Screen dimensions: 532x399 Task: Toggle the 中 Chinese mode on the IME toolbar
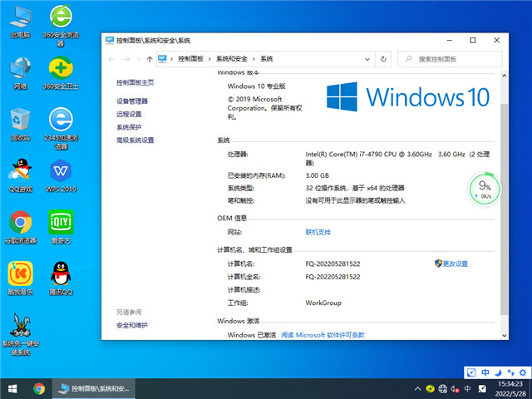coord(485,372)
